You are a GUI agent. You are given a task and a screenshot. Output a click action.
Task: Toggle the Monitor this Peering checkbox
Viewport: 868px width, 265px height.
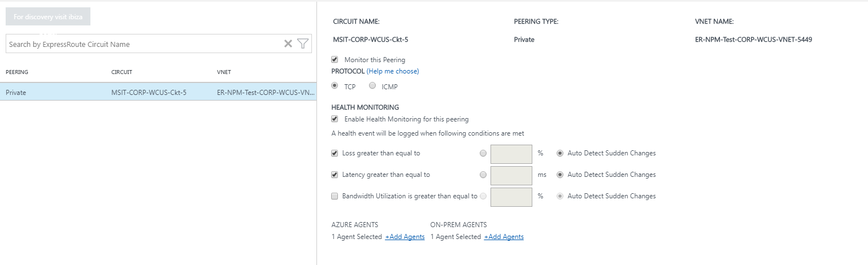click(x=335, y=59)
